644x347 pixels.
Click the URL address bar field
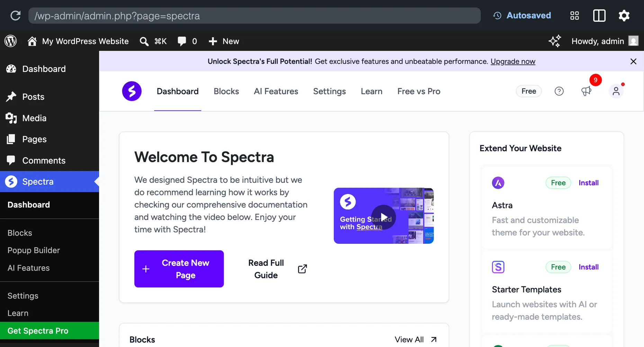click(x=254, y=16)
